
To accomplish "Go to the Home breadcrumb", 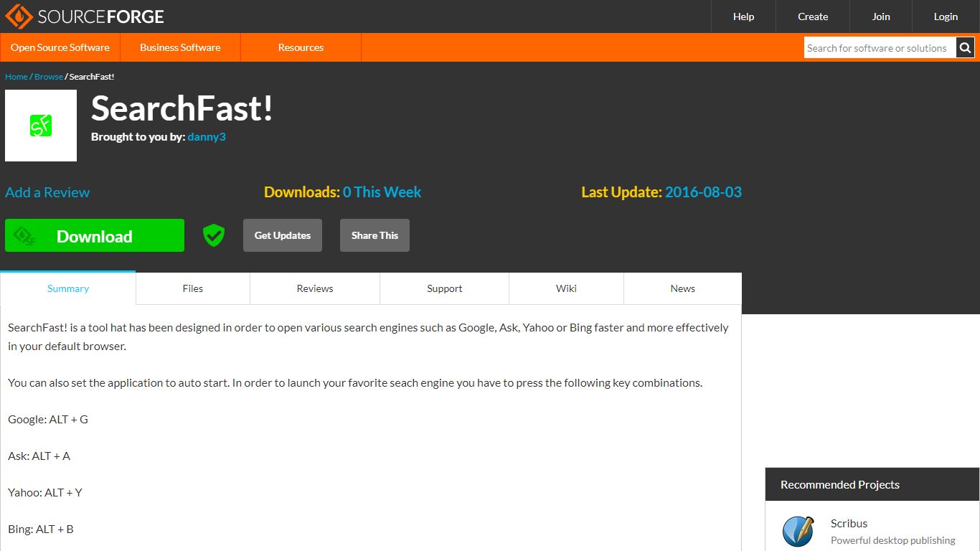I will (17, 77).
